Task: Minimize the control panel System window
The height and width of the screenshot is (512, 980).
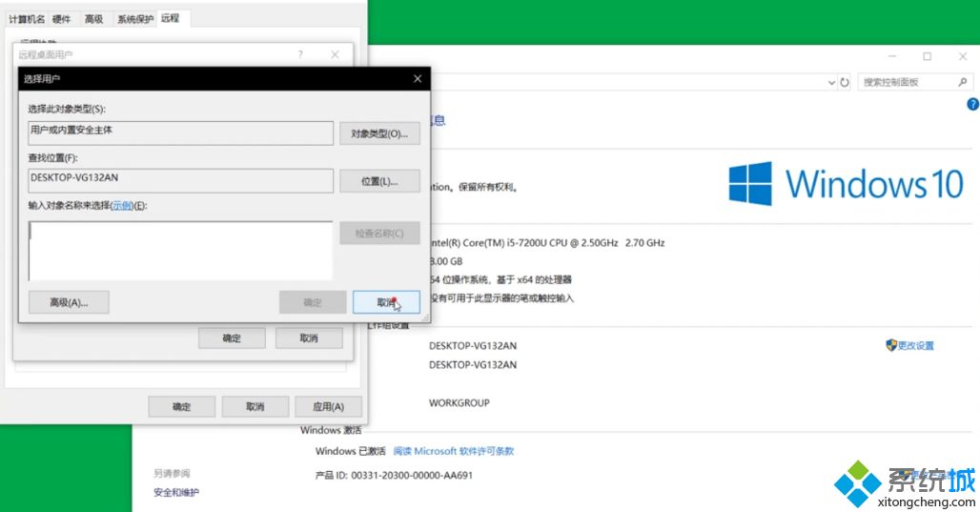Action: click(892, 56)
